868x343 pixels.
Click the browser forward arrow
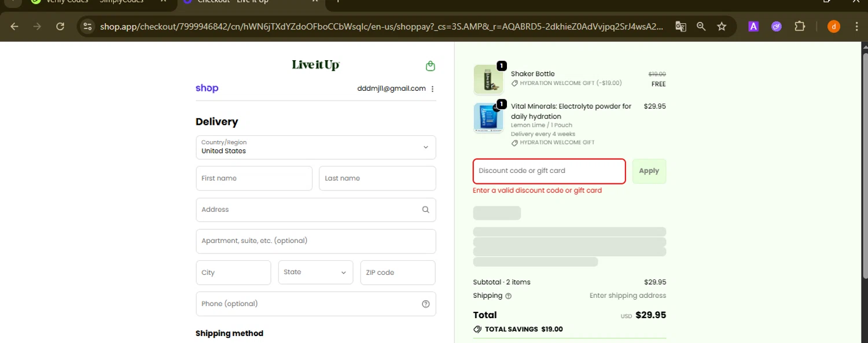click(37, 26)
